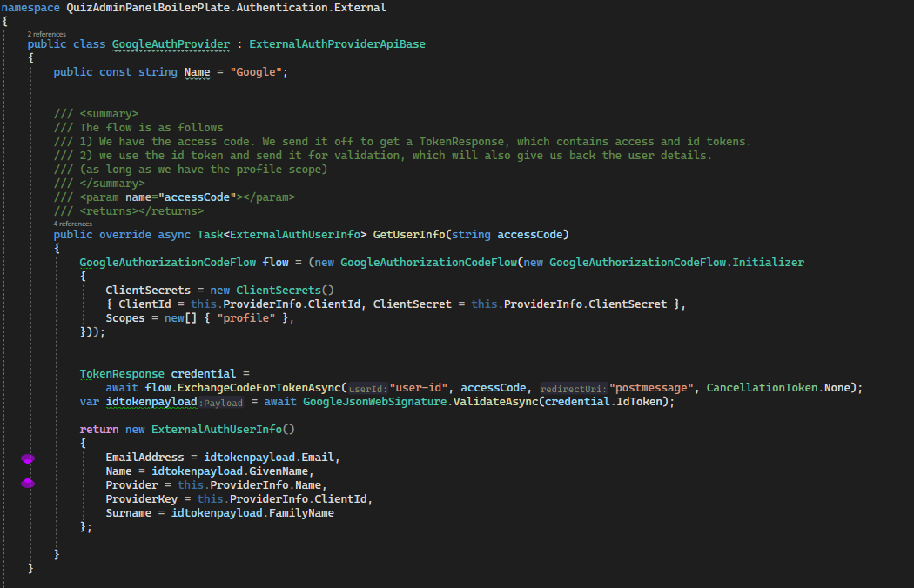Click the ProviderKey property
914x588 pixels.
[x=142, y=499]
